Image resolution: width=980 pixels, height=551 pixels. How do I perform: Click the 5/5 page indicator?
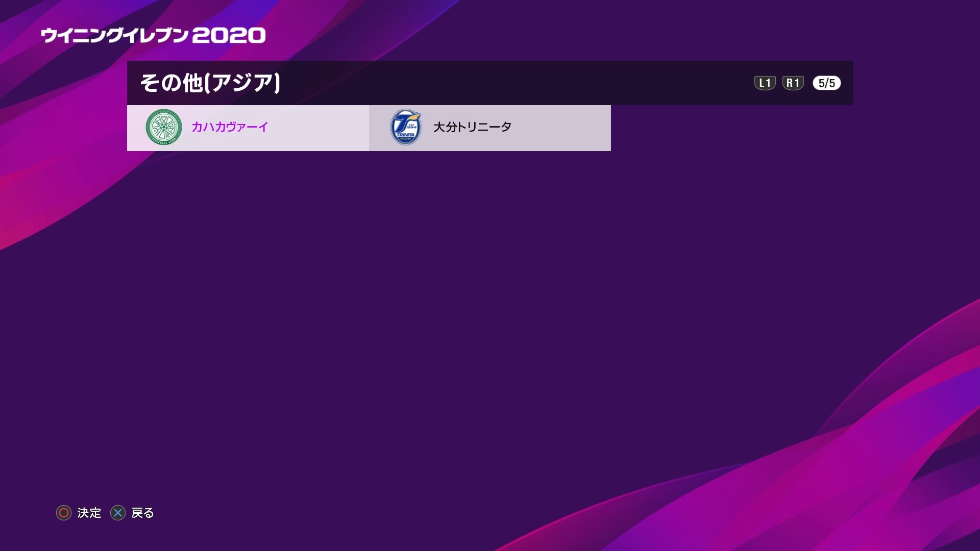coord(826,83)
